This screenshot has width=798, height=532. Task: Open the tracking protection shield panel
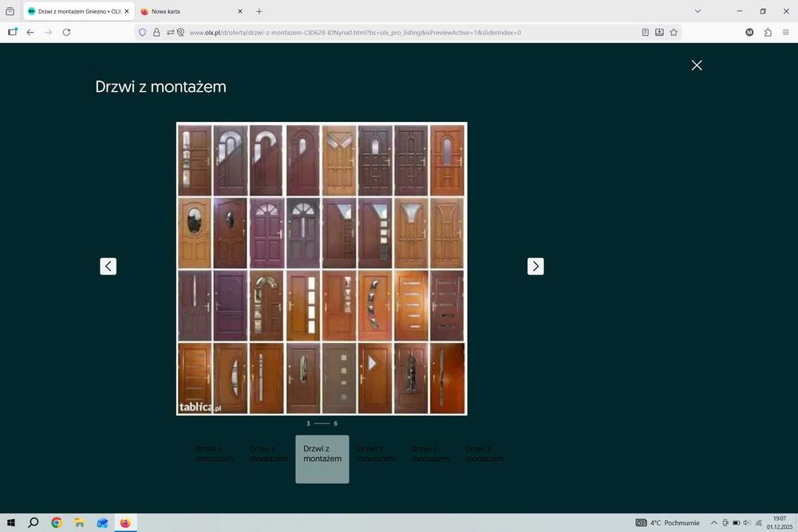pyautogui.click(x=143, y=33)
